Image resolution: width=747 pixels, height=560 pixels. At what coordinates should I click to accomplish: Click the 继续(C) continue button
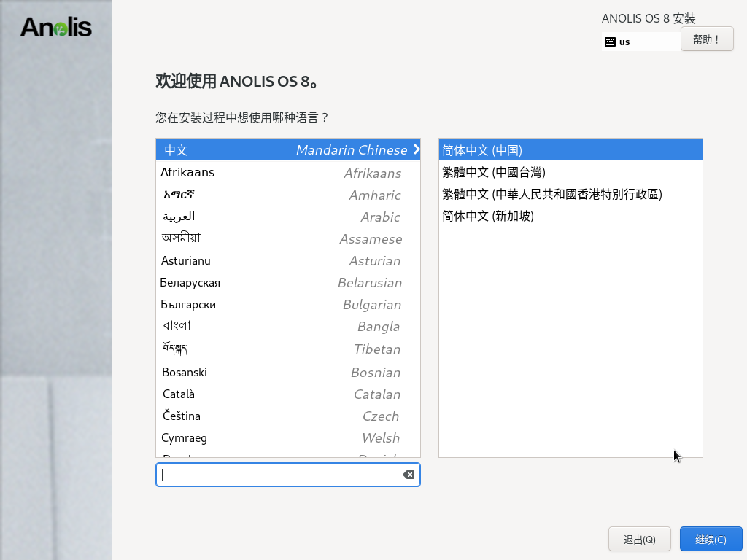click(x=711, y=539)
